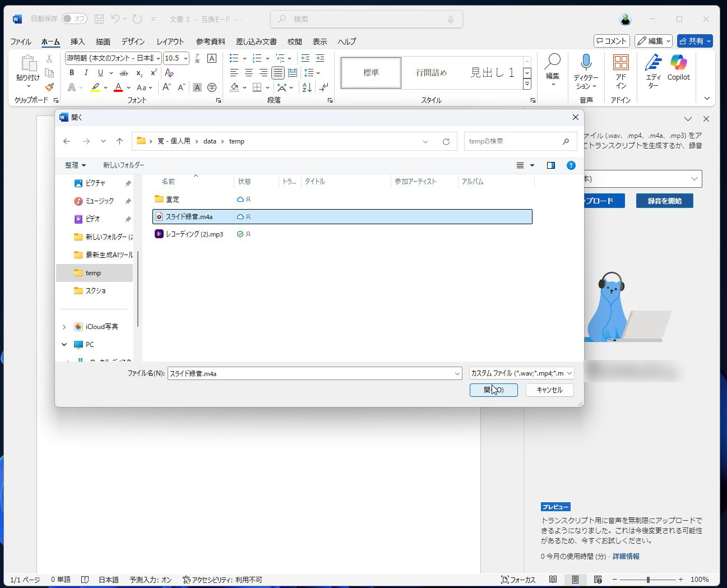Apply strikethrough formatting
The height and width of the screenshot is (588, 727).
[x=124, y=73]
